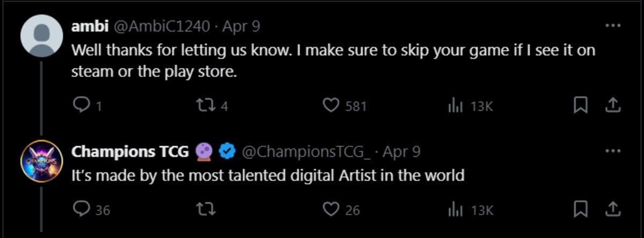Screen dimensions: 644x238
Task: Click the blue verified badge
Action: tap(228, 153)
